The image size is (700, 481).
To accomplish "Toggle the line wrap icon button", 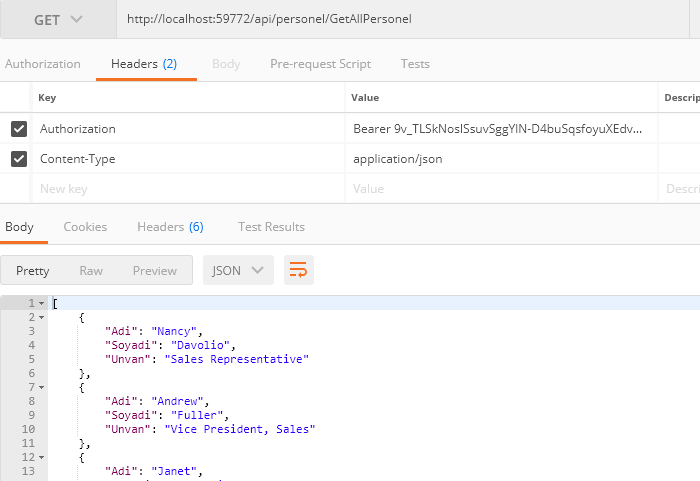I will (x=299, y=270).
